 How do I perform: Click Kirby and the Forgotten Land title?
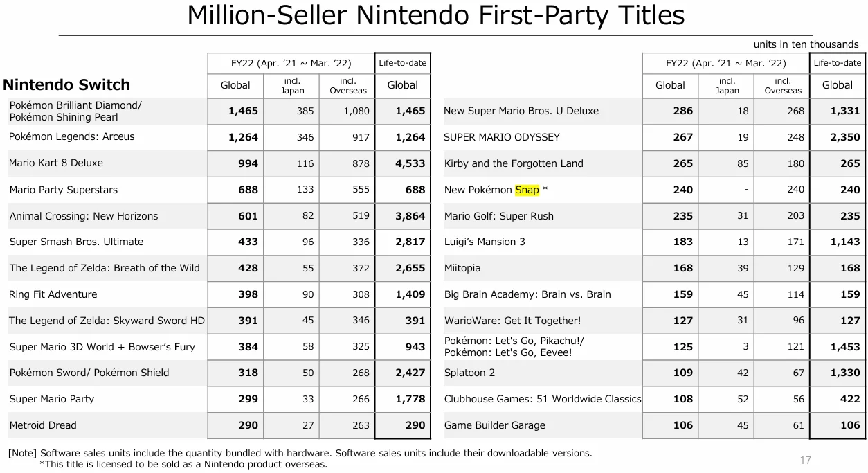click(514, 163)
